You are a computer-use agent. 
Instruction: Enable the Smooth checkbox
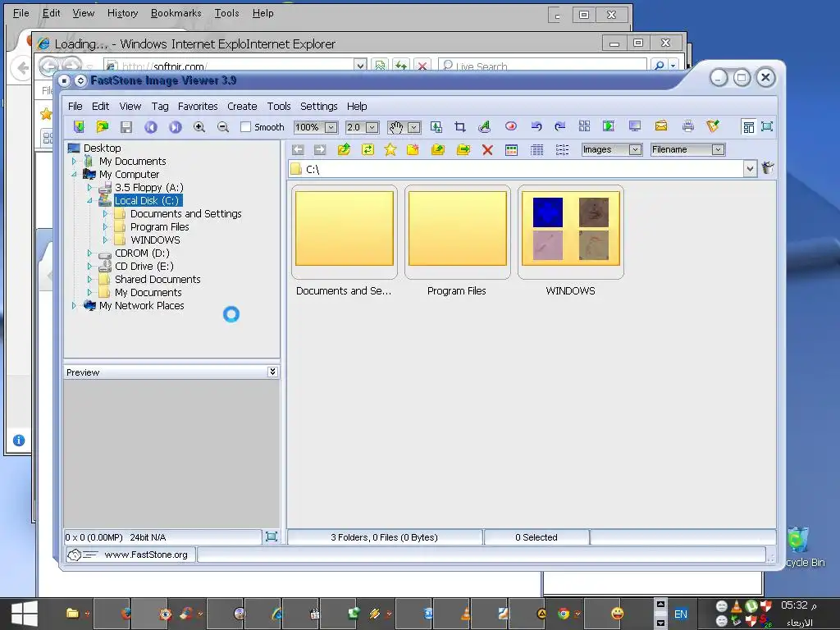click(246, 127)
